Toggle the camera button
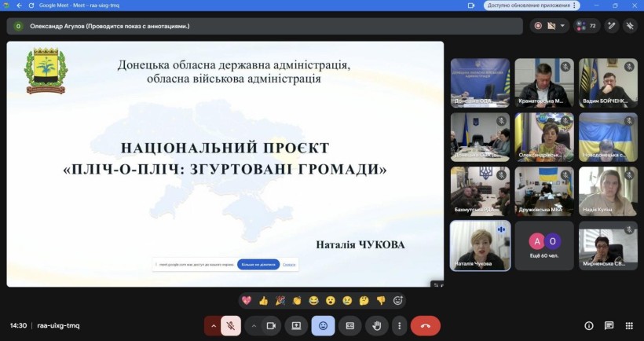 point(271,326)
